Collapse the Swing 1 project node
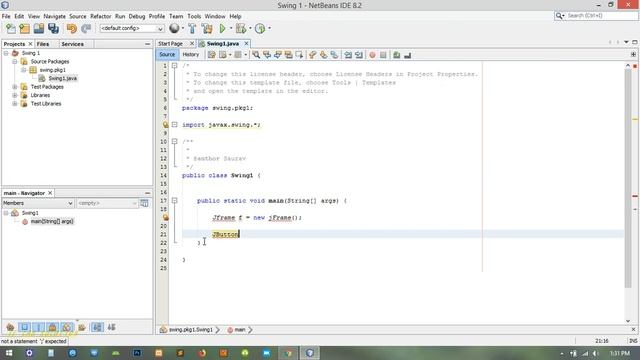Screen dimensions: 640x360 click(6, 53)
